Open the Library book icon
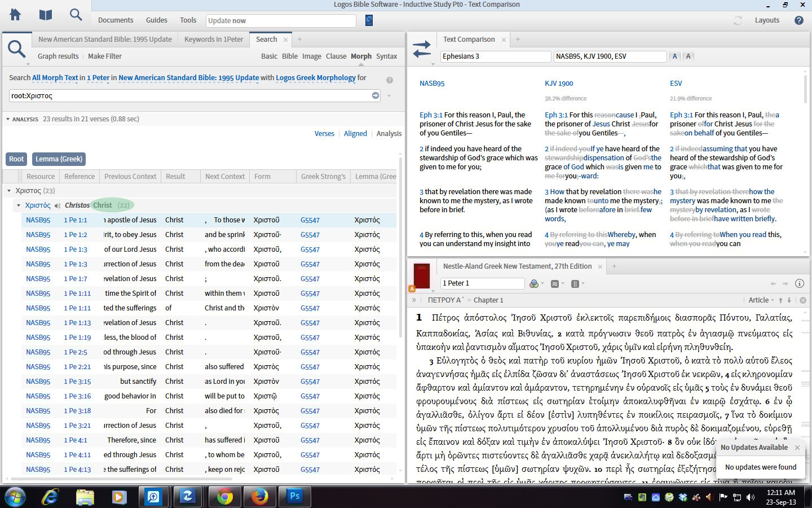812x508 pixels. pyautogui.click(x=46, y=15)
